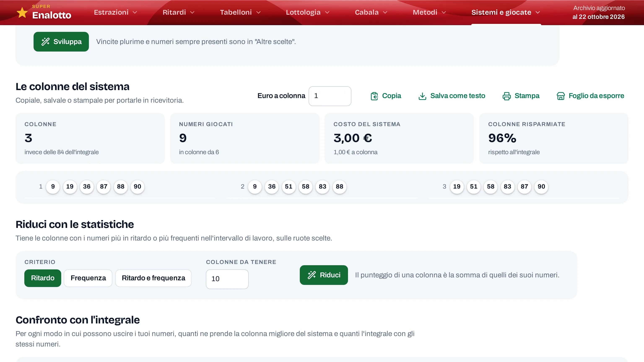Click 'al 22 ottobre 2026' archive date
Screen dimensions: 644x362
pos(599,17)
